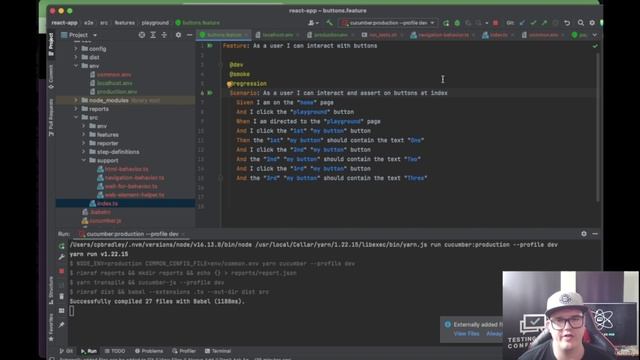The height and width of the screenshot is (360, 640).
Task: Open Search Everywhere magnifier icon
Action: pos(580,23)
